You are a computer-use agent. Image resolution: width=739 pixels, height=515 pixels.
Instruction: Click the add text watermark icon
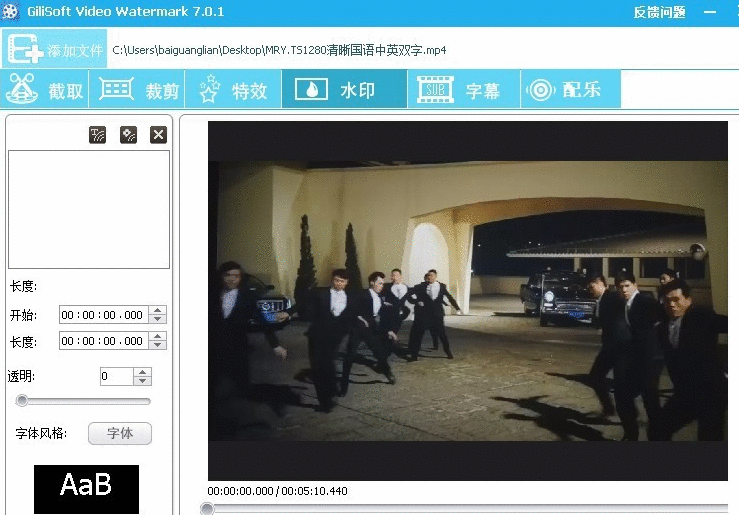coord(98,135)
